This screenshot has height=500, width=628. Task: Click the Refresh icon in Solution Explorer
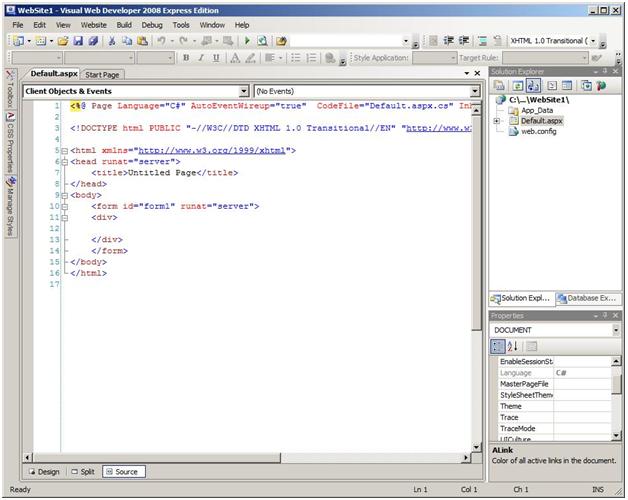tap(517, 86)
